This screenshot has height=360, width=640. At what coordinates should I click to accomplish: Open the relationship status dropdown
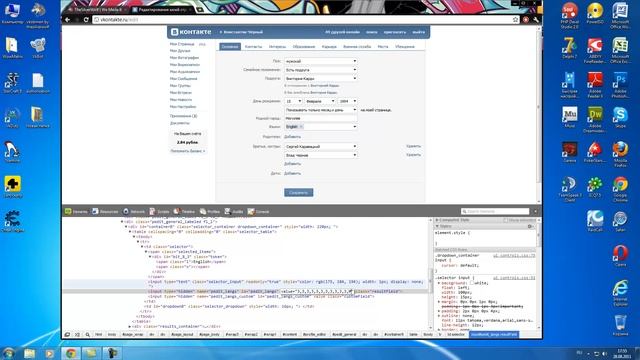tap(321, 70)
